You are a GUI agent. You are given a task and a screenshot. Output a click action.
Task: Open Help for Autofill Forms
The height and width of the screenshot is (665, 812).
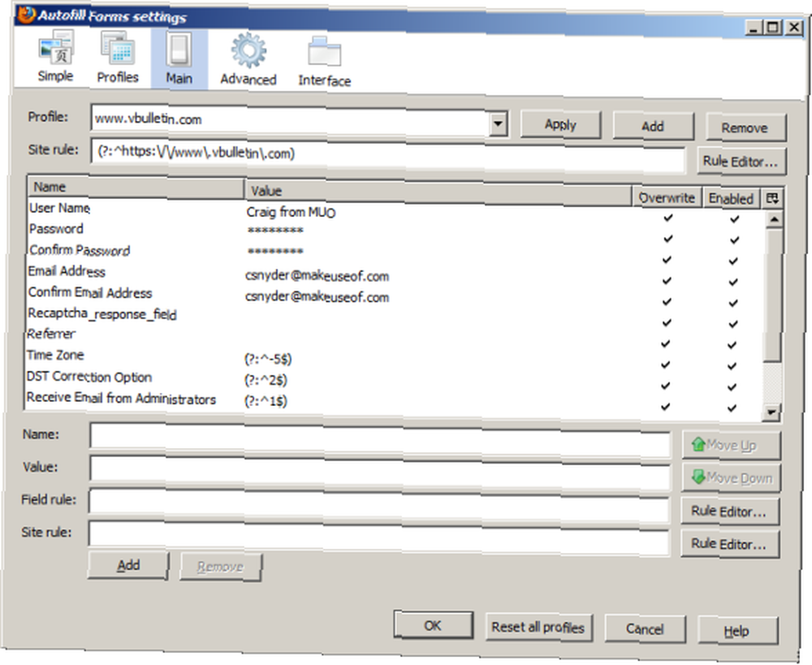(x=737, y=632)
